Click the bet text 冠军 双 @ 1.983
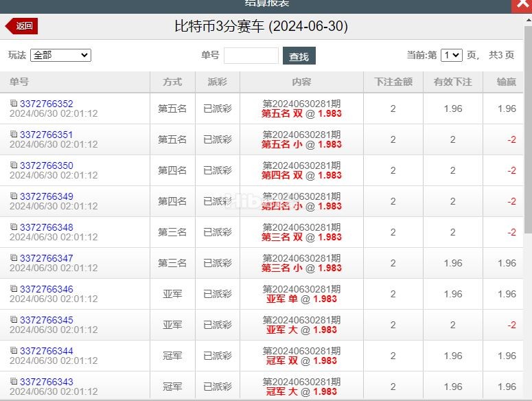532x401 pixels. pos(301,360)
